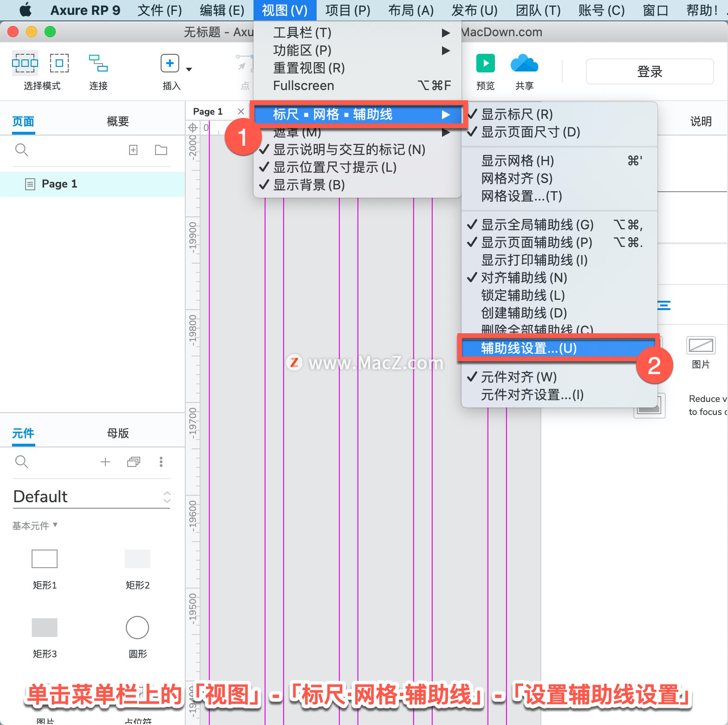
Task: Click the Share (共享) cloud icon
Action: pos(524,63)
